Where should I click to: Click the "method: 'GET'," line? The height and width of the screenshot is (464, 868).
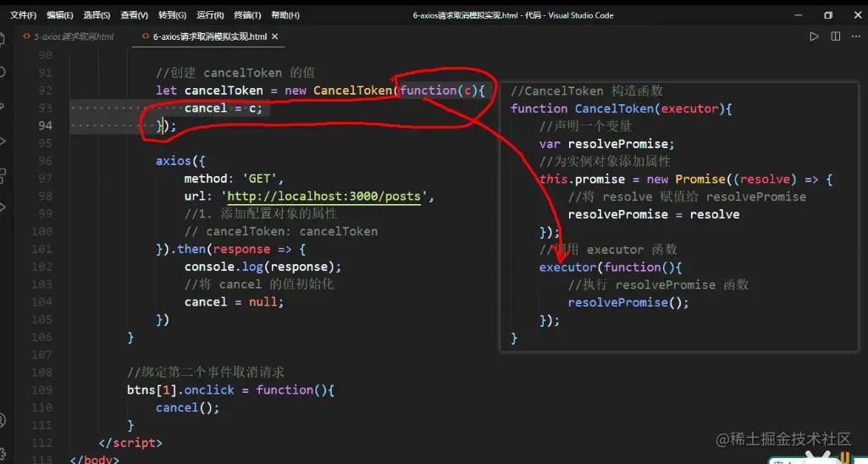click(x=235, y=179)
